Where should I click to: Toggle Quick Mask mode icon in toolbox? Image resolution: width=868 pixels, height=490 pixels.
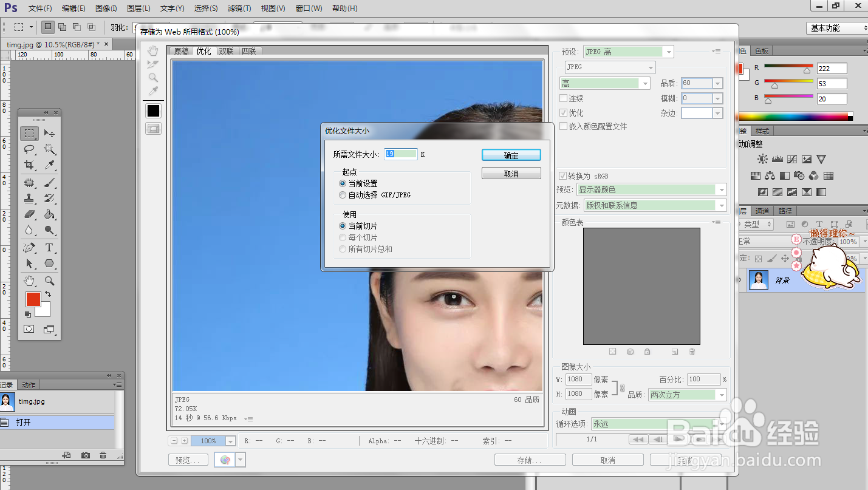click(29, 329)
